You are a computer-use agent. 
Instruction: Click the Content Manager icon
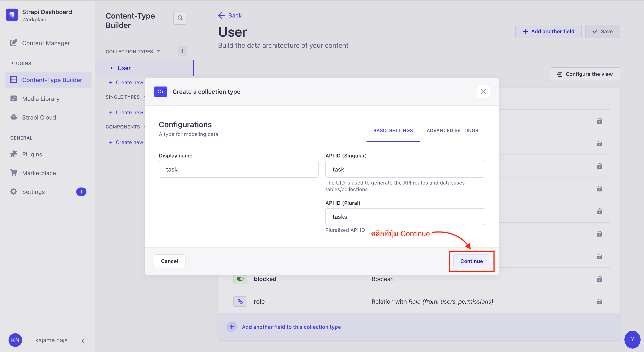13,43
